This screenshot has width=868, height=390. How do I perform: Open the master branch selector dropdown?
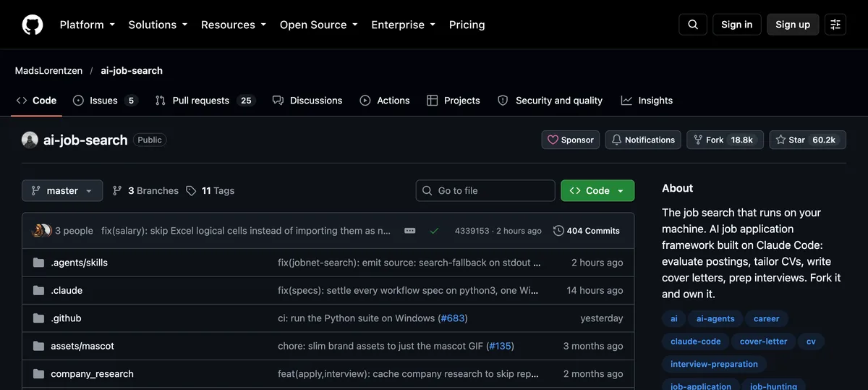[x=62, y=190]
